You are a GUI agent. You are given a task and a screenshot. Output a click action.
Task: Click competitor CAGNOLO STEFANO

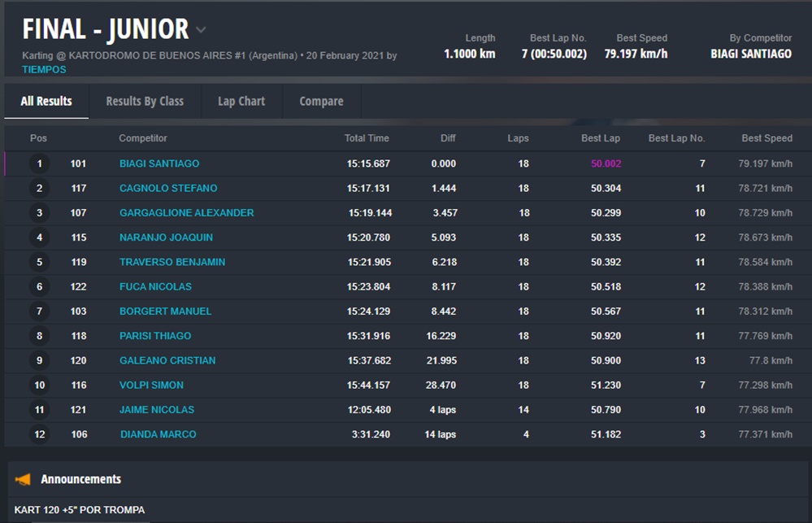click(168, 188)
